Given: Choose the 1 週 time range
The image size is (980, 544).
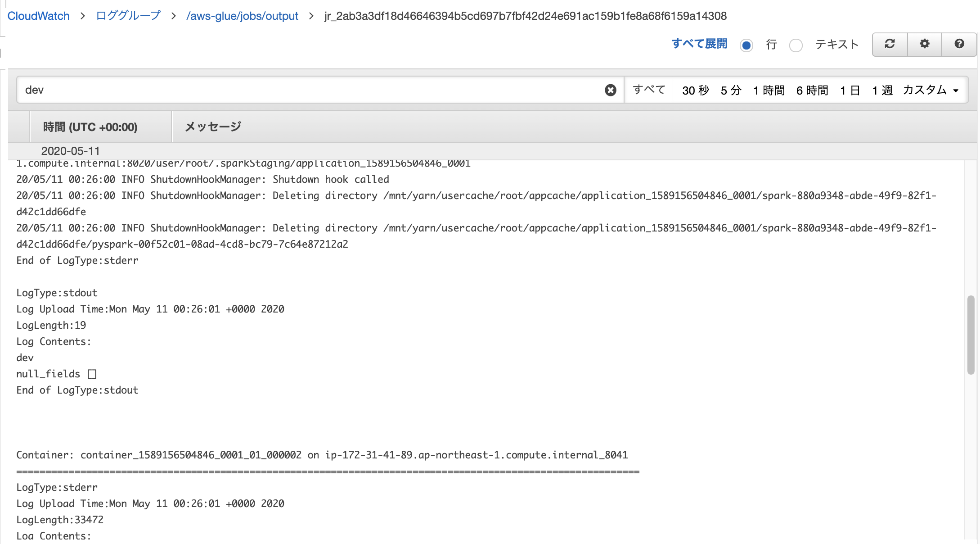Looking at the screenshot, I should pyautogui.click(x=882, y=90).
